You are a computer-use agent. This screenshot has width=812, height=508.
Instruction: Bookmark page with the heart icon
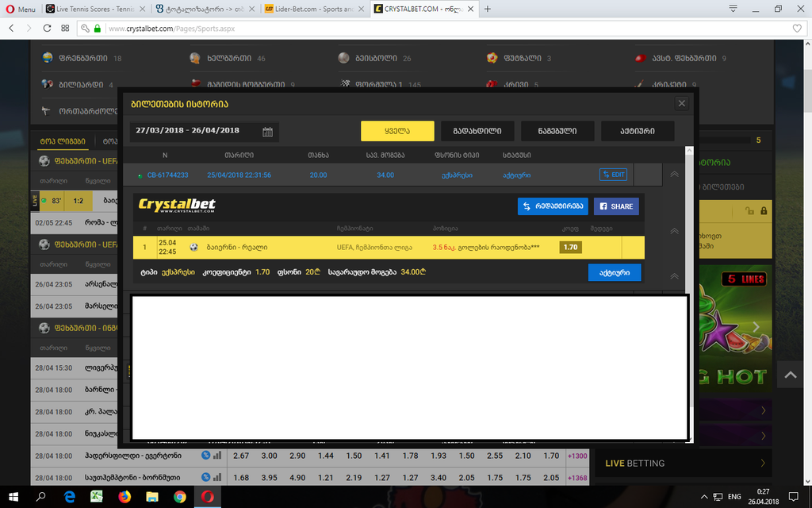797,29
